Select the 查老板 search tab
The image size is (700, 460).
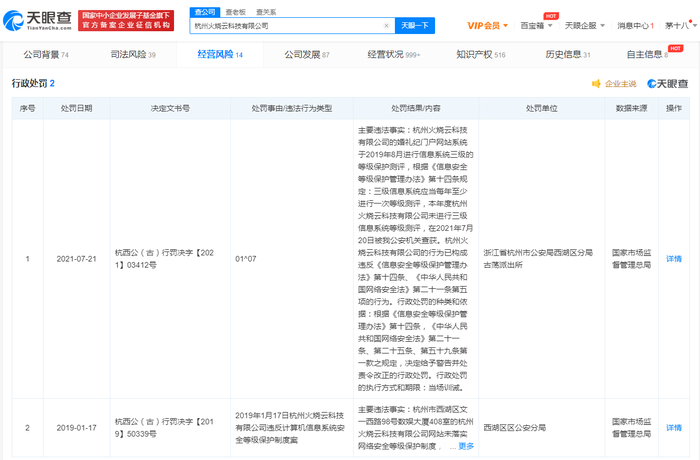[236, 12]
